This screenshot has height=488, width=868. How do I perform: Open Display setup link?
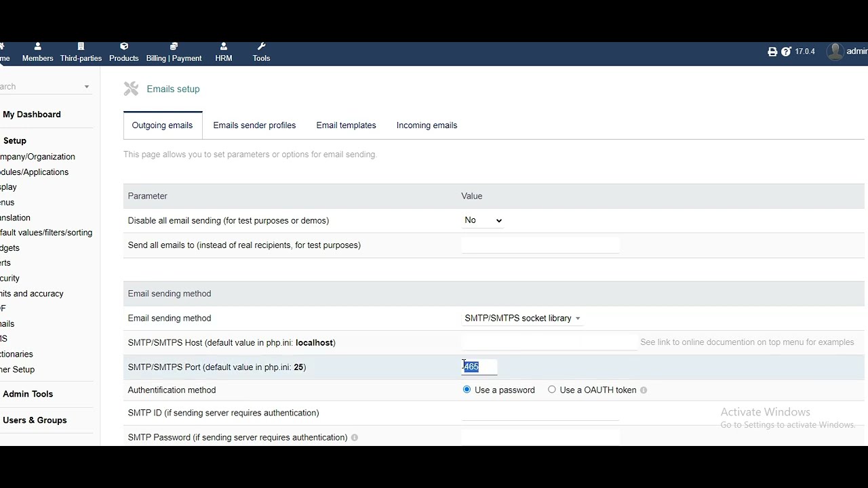[x=8, y=187]
